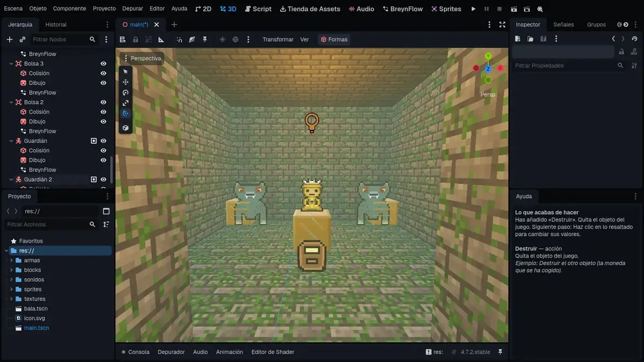Create new resource in Inspector toolbar
Image resolution: width=644 pixels, height=362 pixels.
[x=518, y=39]
